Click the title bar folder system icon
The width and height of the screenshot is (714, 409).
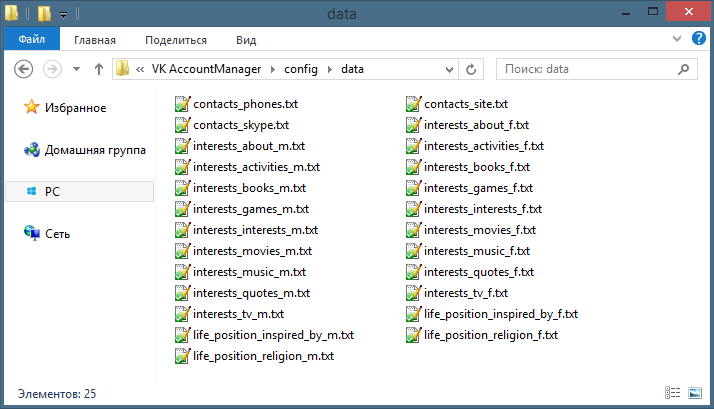coord(11,13)
